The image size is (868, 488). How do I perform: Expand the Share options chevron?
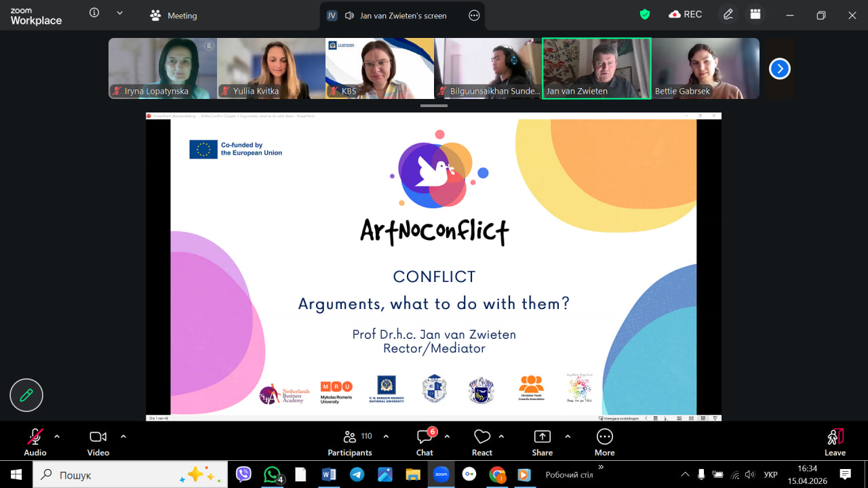(x=568, y=436)
